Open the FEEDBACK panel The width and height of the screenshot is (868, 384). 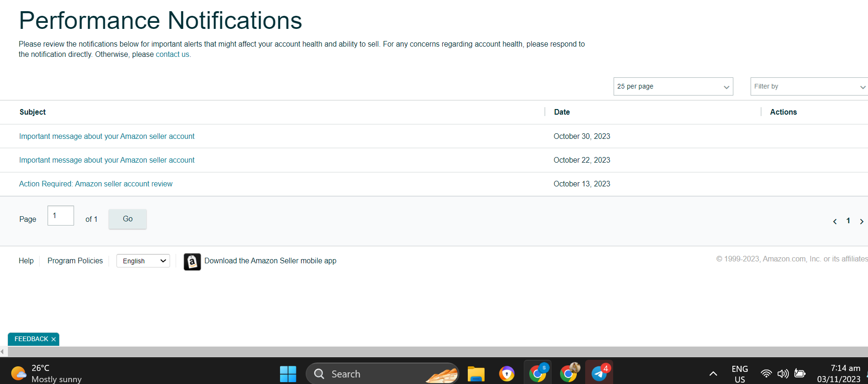[31, 339]
